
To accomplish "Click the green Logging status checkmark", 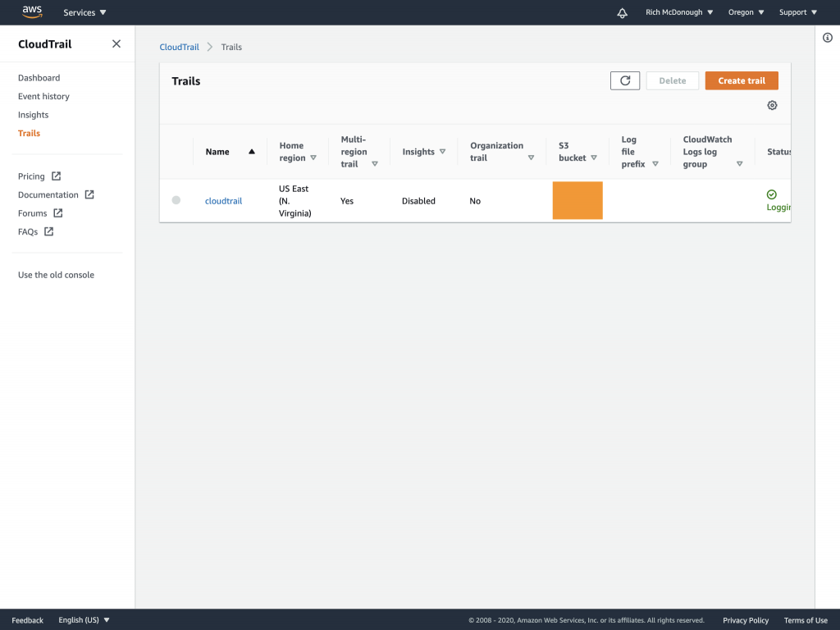I will pyautogui.click(x=771, y=195).
